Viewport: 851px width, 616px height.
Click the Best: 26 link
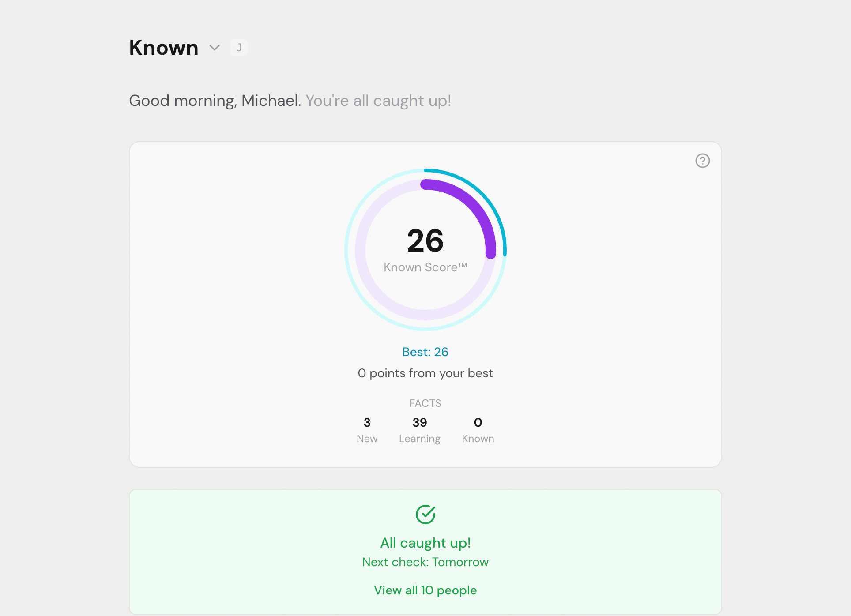425,352
